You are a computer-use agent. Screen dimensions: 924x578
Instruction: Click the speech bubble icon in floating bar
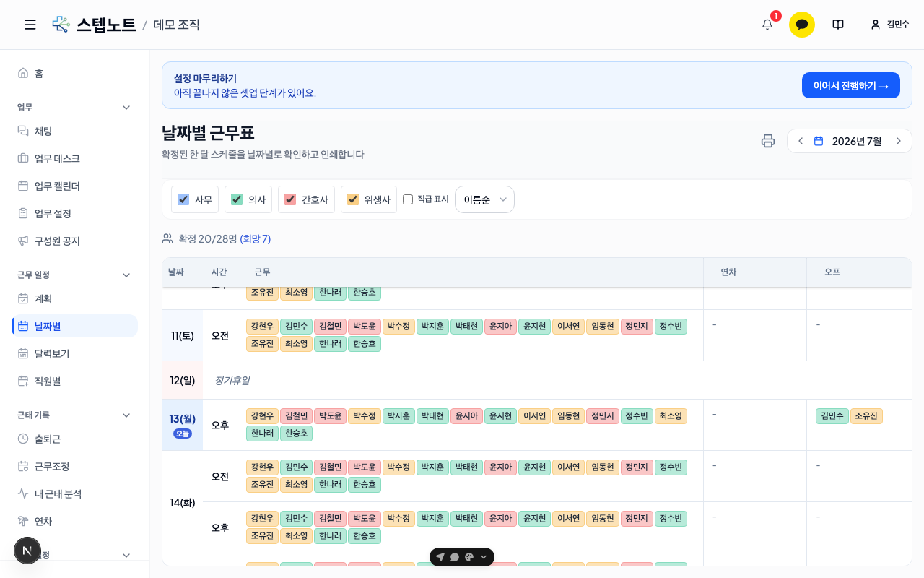[455, 557]
